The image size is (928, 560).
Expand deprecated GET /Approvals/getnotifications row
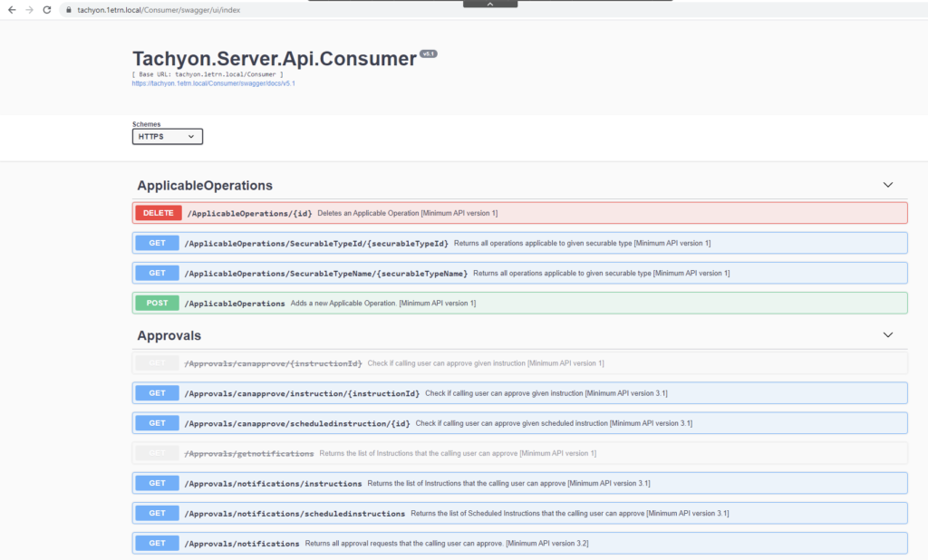519,453
